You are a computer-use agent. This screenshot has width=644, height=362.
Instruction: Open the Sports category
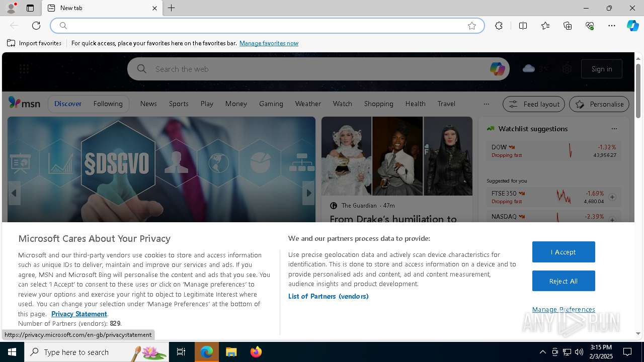[179, 104]
